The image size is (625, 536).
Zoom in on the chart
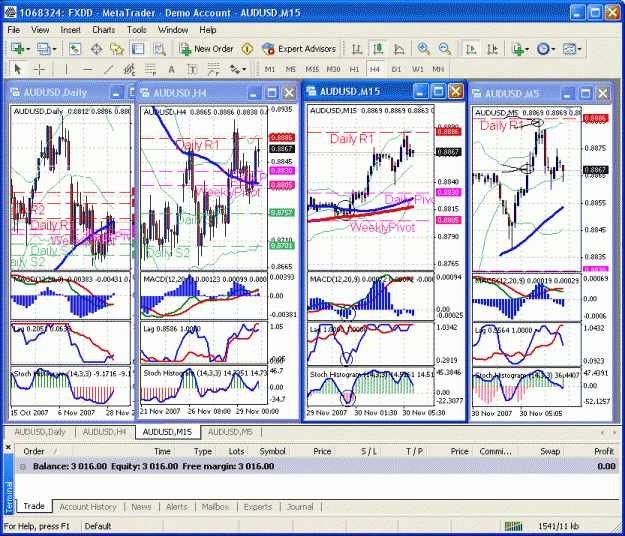click(x=423, y=49)
